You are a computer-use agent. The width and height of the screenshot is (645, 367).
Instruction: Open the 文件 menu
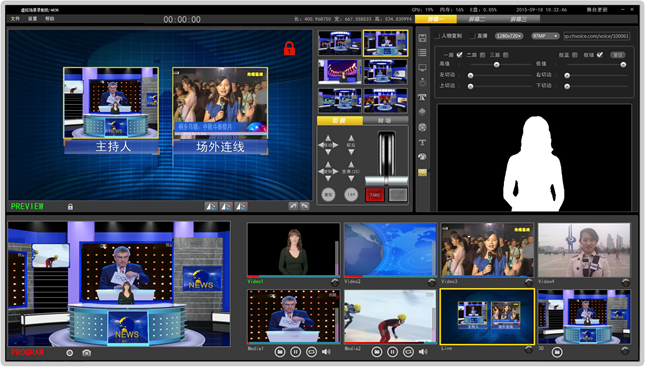click(x=15, y=19)
